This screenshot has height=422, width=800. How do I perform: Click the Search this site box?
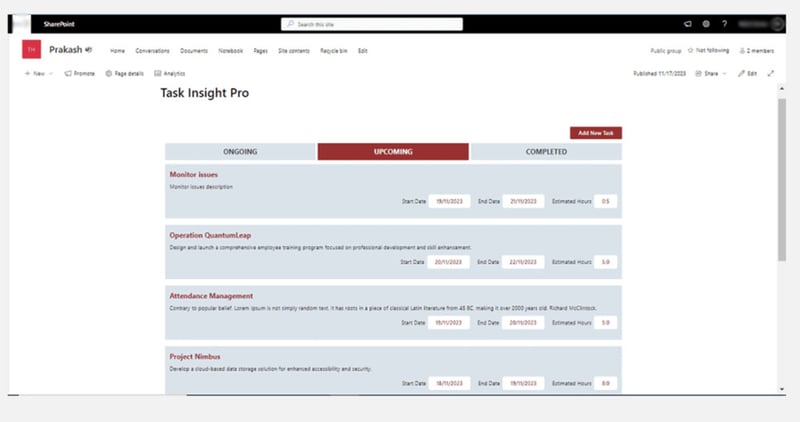tap(372, 24)
